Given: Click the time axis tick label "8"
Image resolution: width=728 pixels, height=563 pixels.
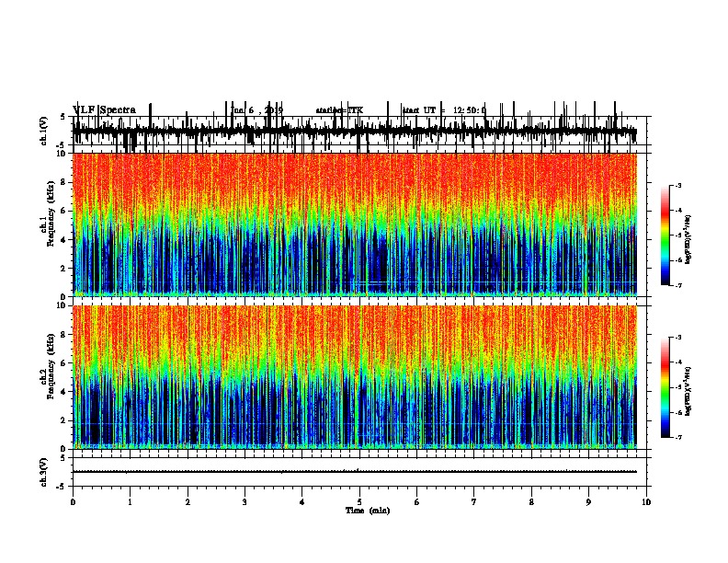Looking at the screenshot, I should [531, 502].
